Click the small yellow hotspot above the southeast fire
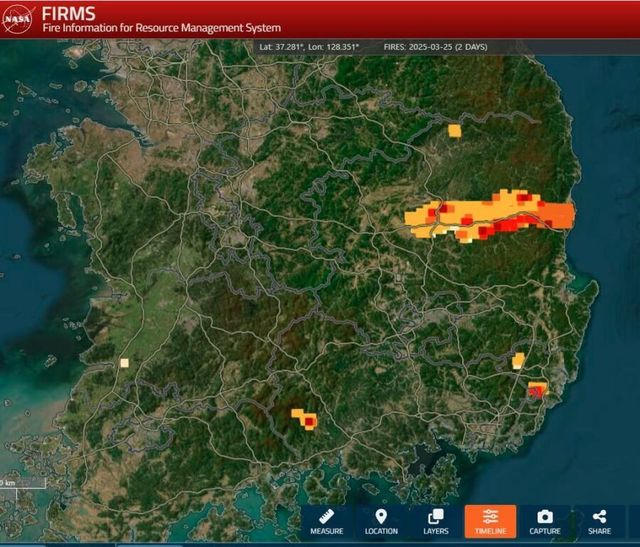 tap(518, 360)
